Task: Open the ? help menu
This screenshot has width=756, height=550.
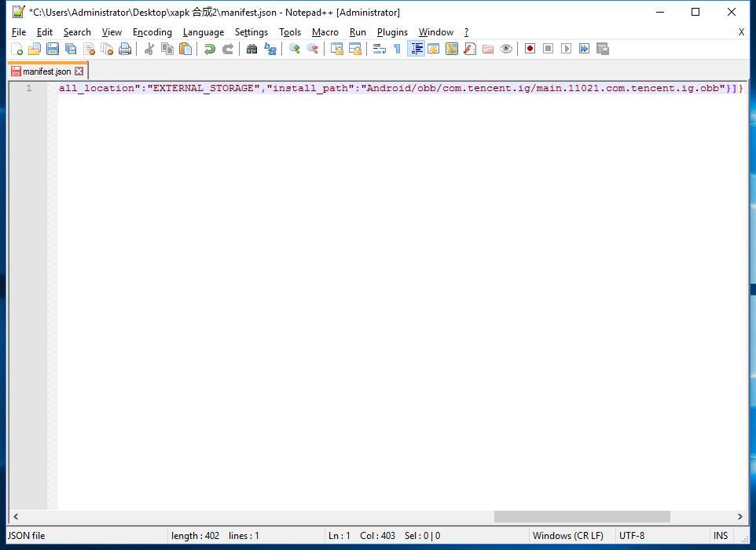Action: click(466, 31)
